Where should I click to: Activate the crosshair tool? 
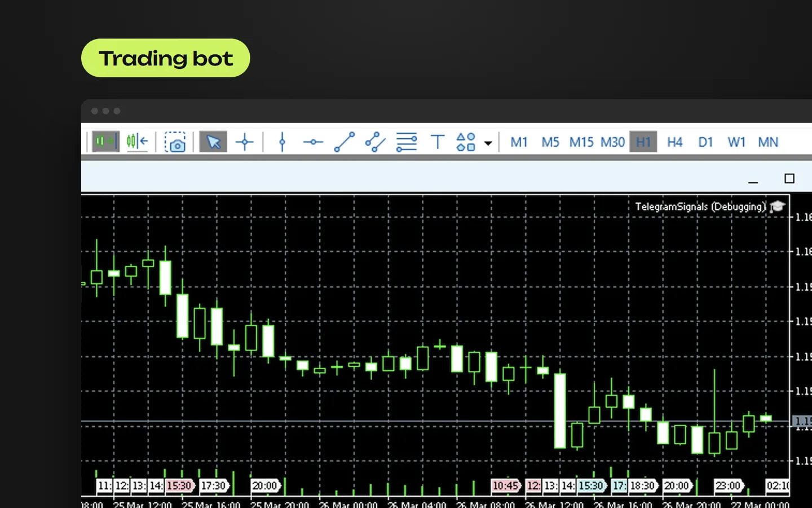click(245, 142)
